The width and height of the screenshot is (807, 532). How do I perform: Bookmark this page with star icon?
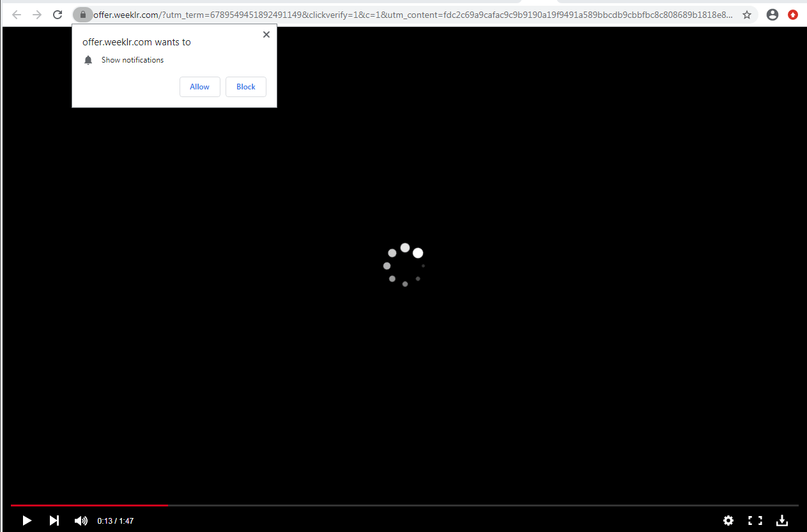[x=747, y=15]
